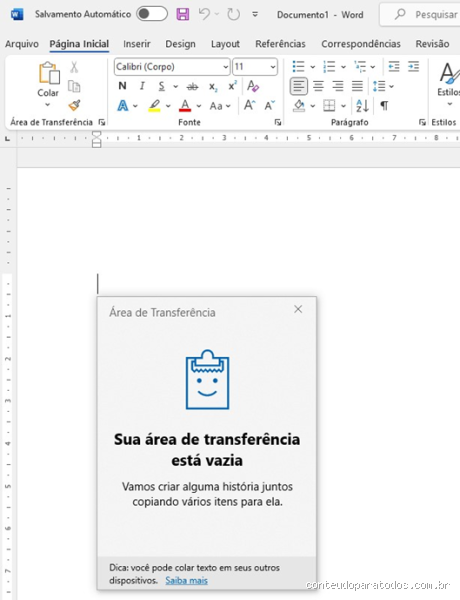The image size is (460, 600).
Task: Click the Word app logo icon
Action: pyautogui.click(x=17, y=15)
